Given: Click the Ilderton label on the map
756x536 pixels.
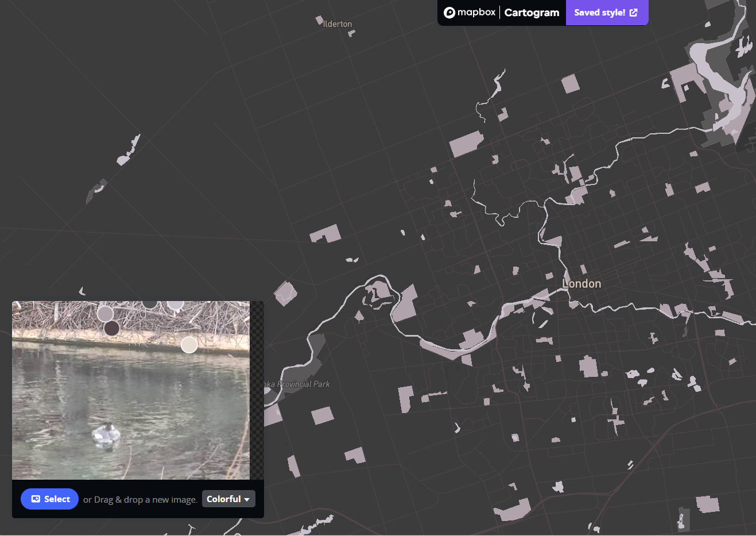Looking at the screenshot, I should coord(337,24).
